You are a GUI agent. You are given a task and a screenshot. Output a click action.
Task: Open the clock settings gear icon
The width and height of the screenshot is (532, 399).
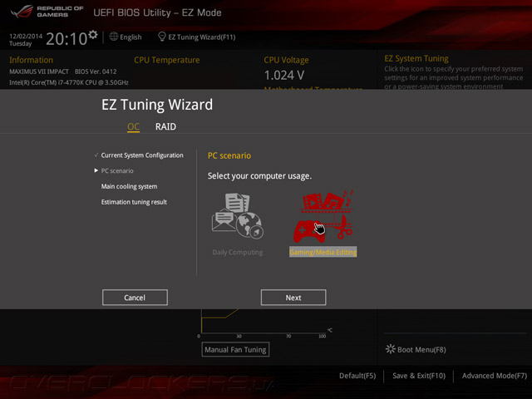point(93,35)
